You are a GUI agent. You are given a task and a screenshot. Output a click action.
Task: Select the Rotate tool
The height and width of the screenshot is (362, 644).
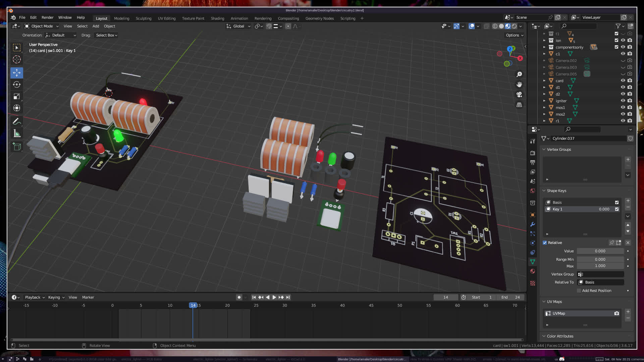17,84
